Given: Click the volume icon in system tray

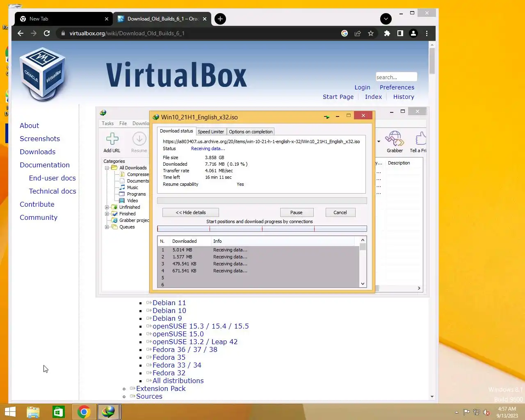Looking at the screenshot, I should click(486, 412).
